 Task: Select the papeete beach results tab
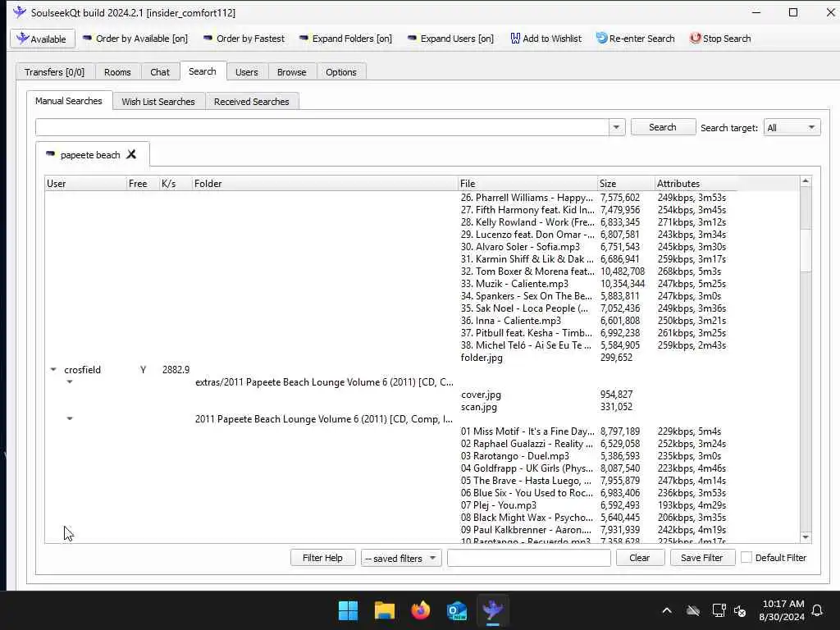click(90, 155)
